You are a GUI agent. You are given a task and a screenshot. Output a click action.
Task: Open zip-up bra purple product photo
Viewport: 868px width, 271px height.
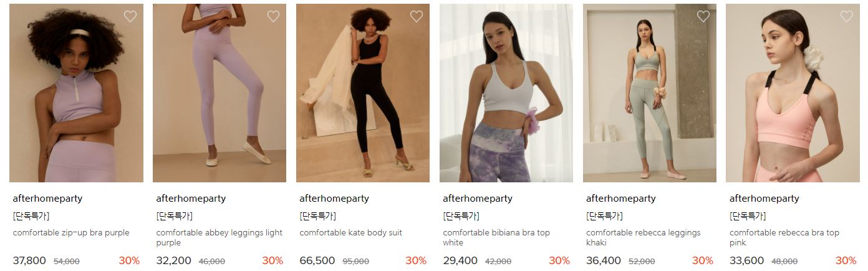tap(76, 93)
